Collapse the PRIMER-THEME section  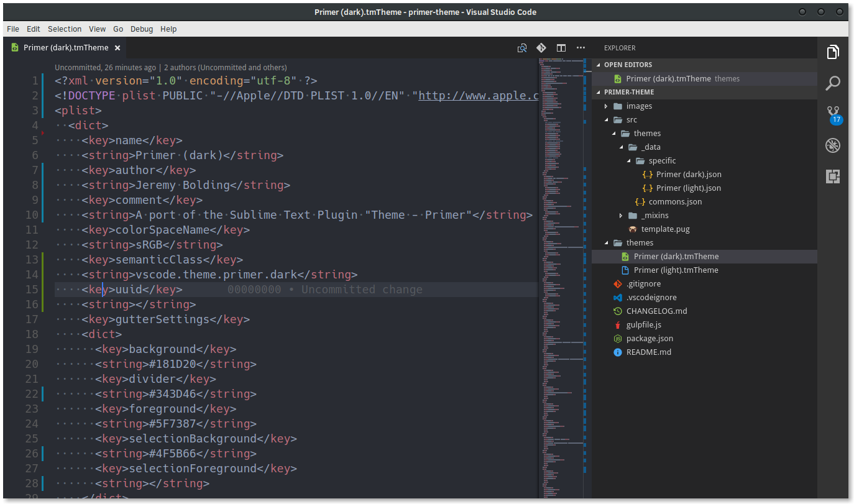pos(598,92)
